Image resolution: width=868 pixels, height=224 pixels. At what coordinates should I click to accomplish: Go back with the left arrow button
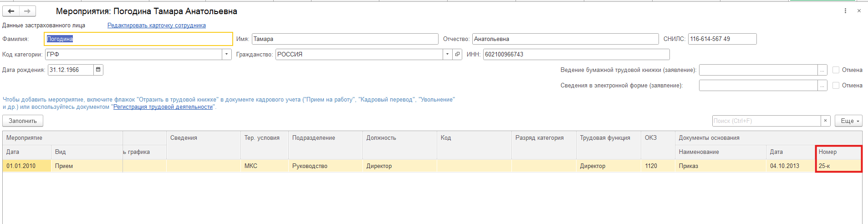click(11, 11)
